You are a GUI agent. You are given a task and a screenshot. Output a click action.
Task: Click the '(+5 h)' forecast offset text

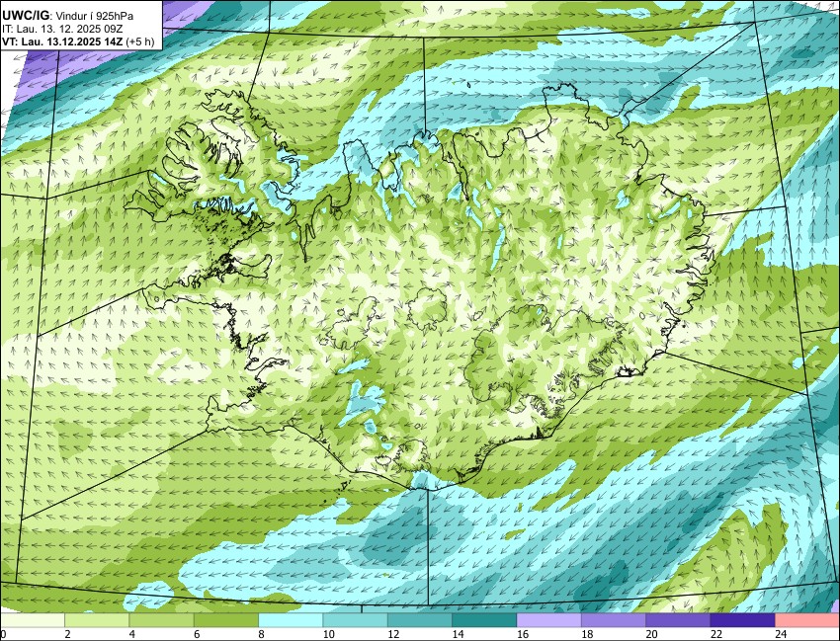tap(139, 41)
